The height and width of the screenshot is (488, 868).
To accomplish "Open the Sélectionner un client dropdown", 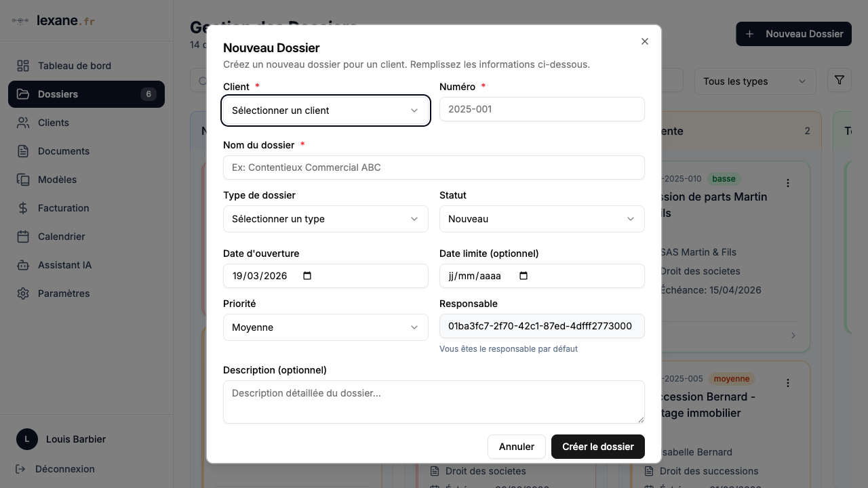I will tap(325, 110).
